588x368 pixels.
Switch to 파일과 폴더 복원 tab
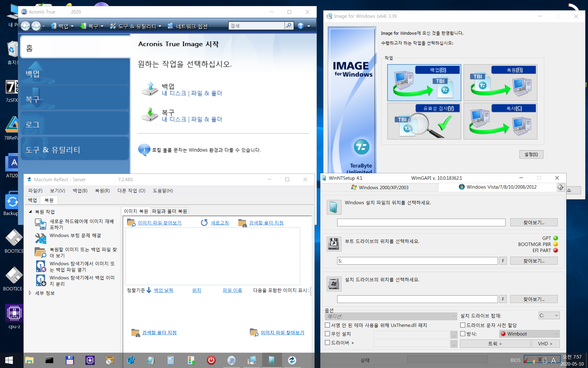(x=169, y=211)
